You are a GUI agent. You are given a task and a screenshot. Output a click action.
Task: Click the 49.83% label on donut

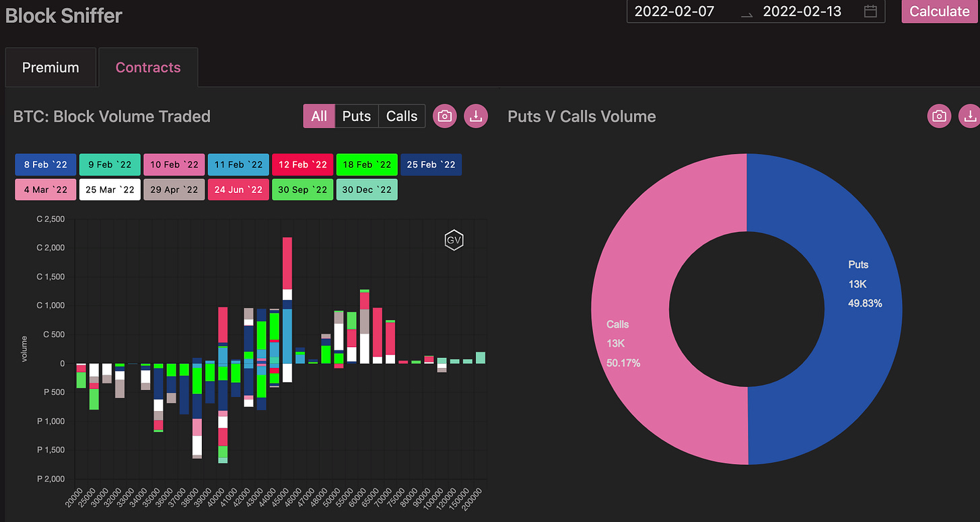pyautogui.click(x=865, y=303)
